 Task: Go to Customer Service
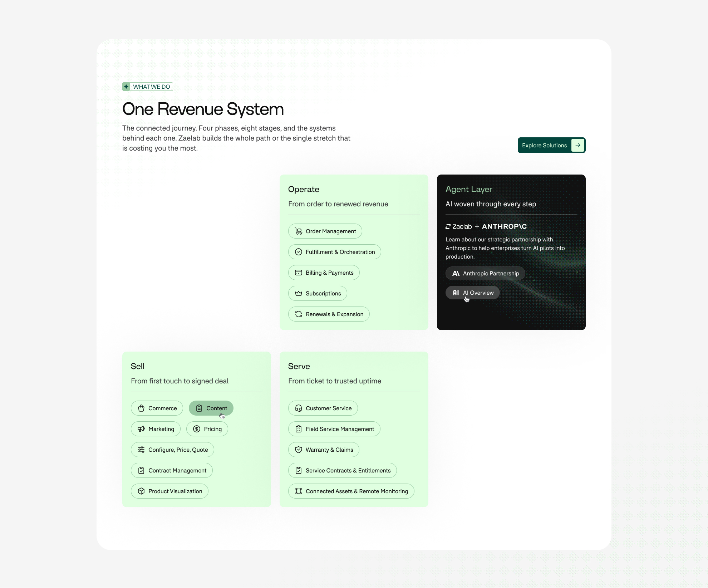point(323,408)
